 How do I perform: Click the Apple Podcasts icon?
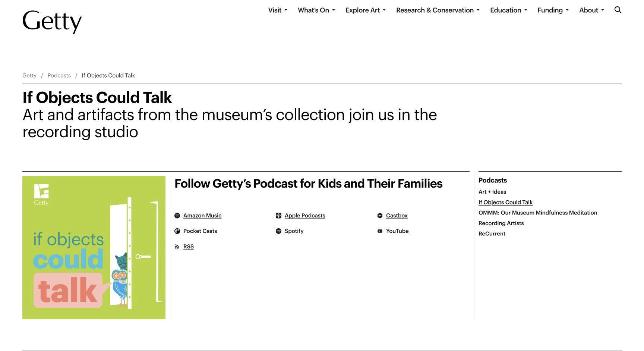(x=278, y=216)
